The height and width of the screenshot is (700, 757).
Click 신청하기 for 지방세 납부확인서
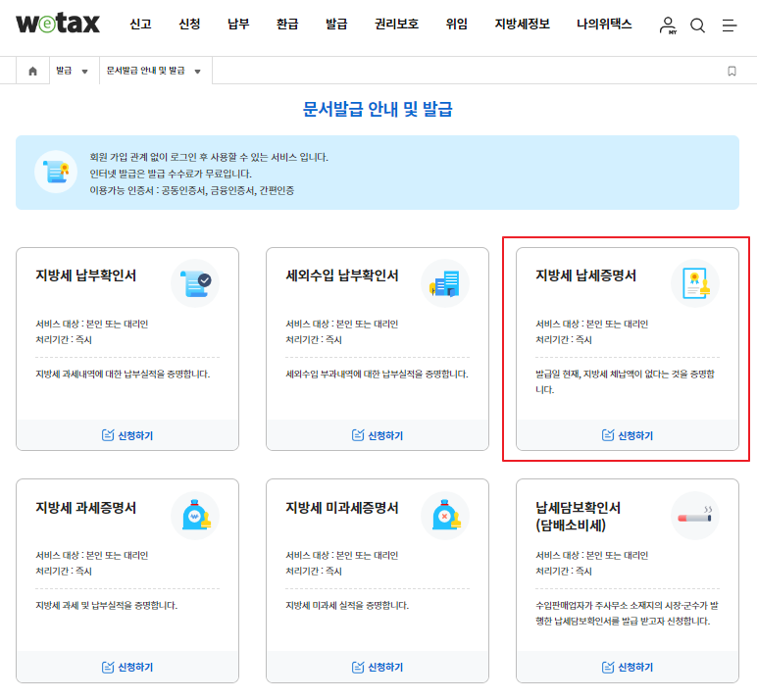[x=127, y=435]
